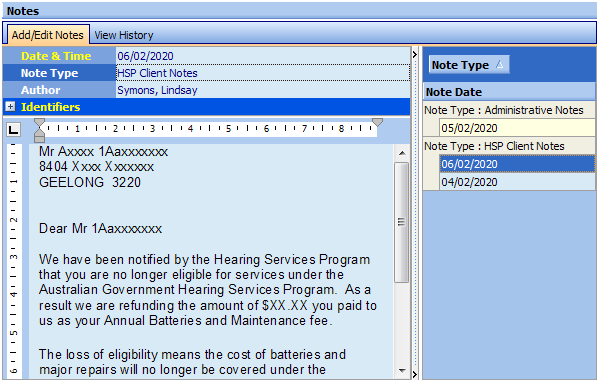This screenshot has width=599, height=382.
Task: Click the Author field Symons, Lindsay
Action: click(x=263, y=90)
